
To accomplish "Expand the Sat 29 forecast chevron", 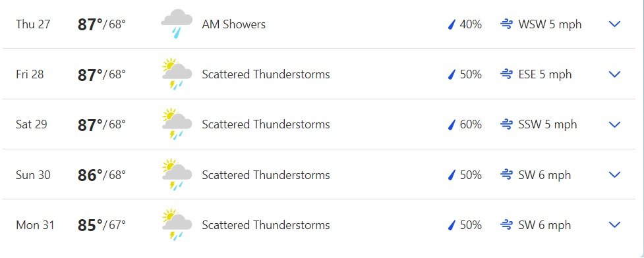I will coord(614,124).
